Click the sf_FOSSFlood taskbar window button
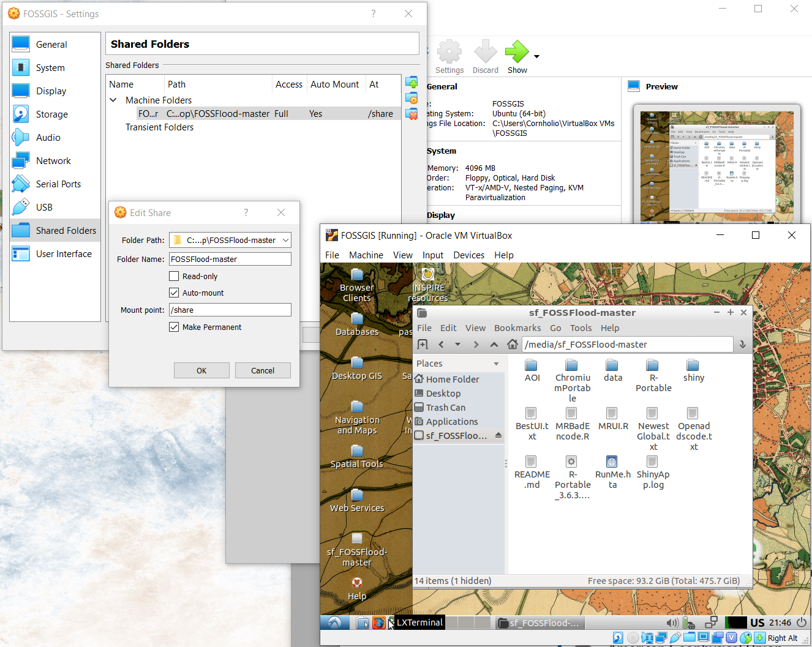This screenshot has height=647, width=812. click(539, 623)
